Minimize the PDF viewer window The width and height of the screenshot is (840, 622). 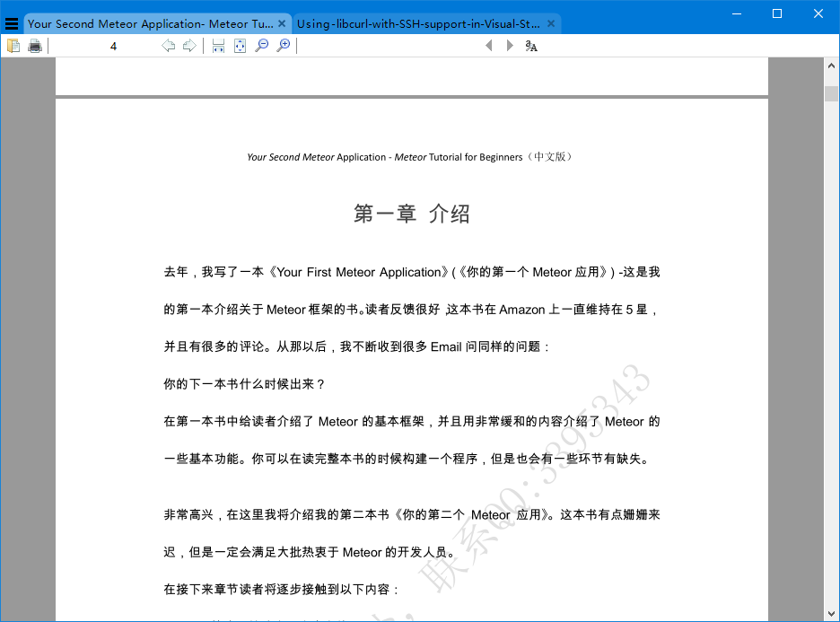[737, 13]
